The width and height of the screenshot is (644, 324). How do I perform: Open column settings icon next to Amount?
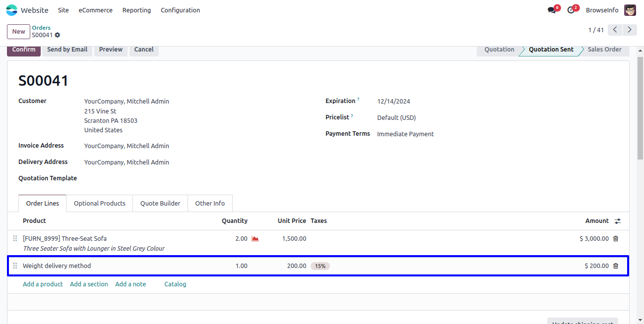pyautogui.click(x=618, y=221)
